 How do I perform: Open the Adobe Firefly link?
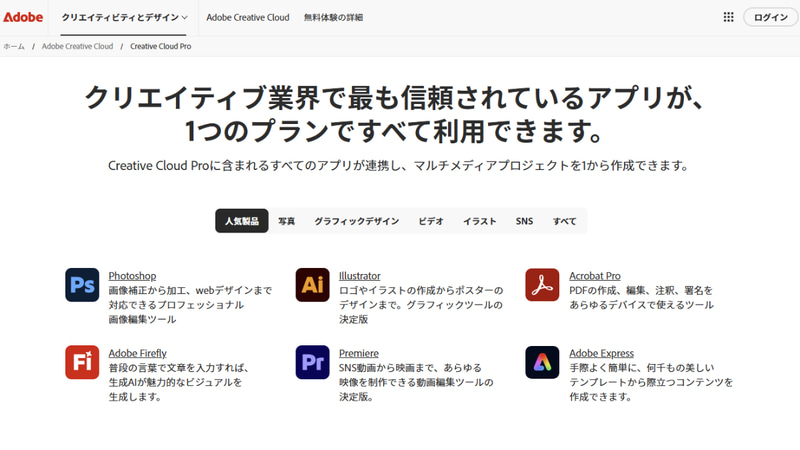coord(138,353)
